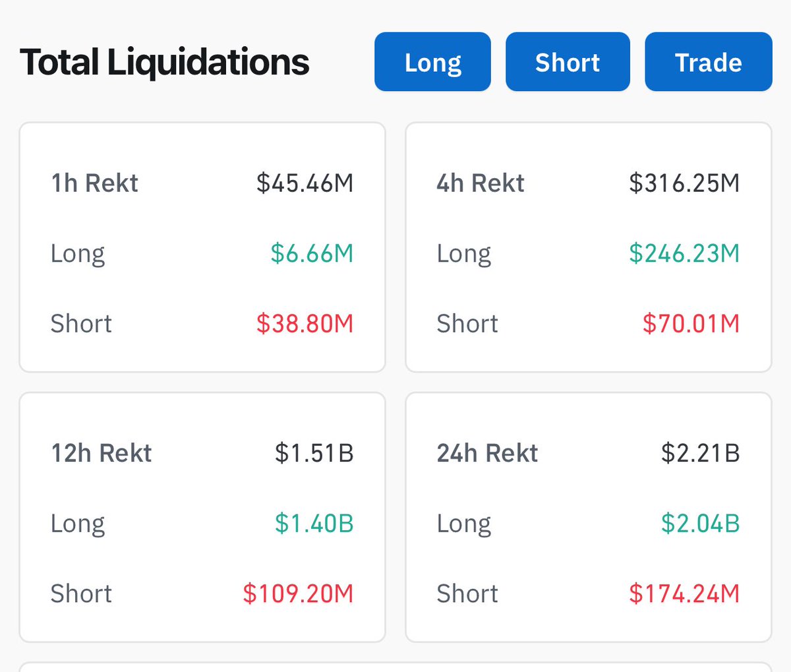This screenshot has width=791, height=672.
Task: Click the 1h Rekt label
Action: 94,183
